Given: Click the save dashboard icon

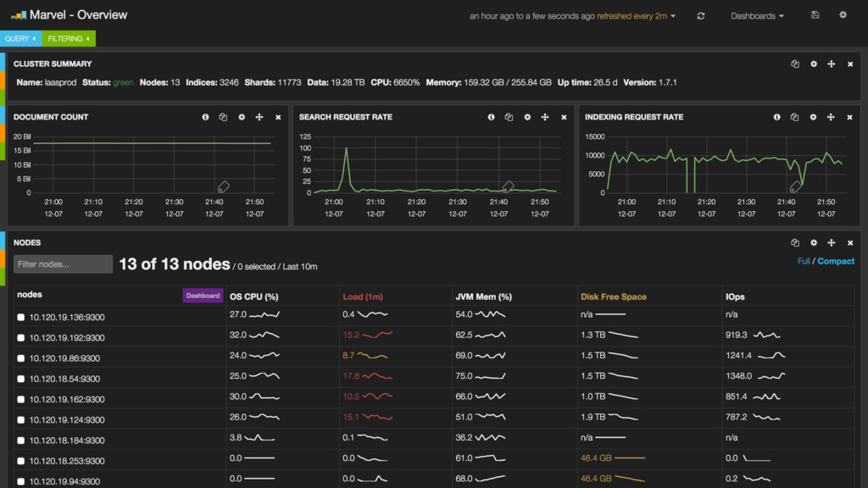Looking at the screenshot, I should click(x=815, y=15).
